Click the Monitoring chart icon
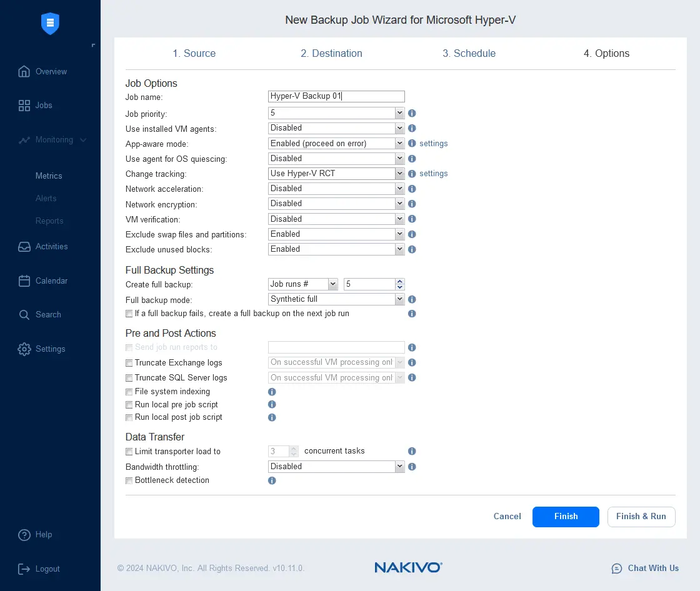 (24, 140)
